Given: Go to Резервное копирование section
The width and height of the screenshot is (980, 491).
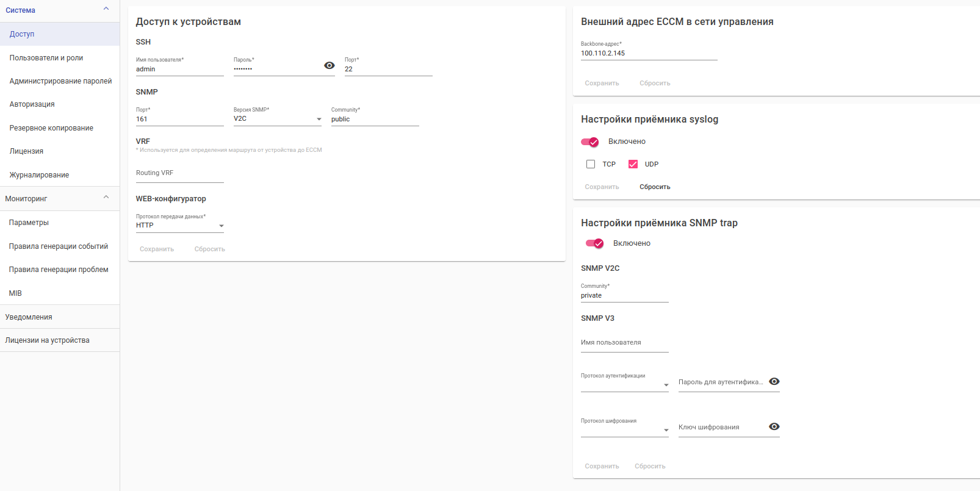Looking at the screenshot, I should 51,128.
